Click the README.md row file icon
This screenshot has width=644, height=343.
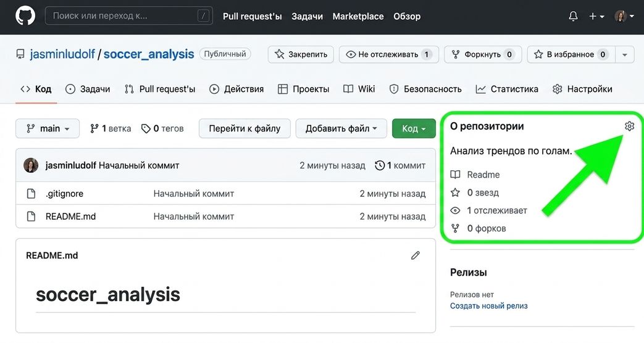pos(31,217)
